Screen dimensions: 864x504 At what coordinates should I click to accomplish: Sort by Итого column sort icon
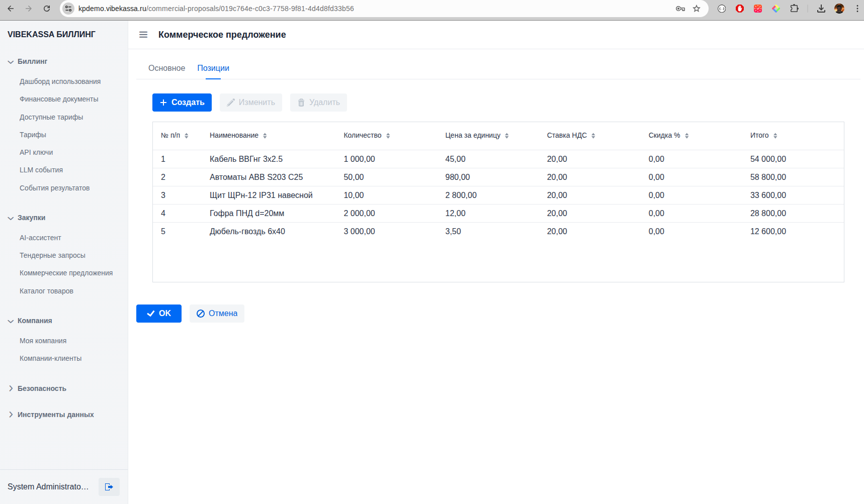[x=775, y=136]
